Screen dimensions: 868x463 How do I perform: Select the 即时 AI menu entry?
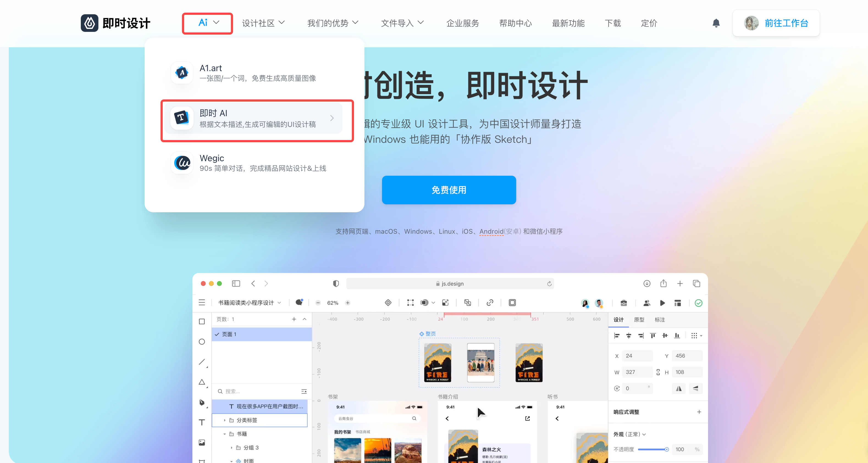[253, 118]
